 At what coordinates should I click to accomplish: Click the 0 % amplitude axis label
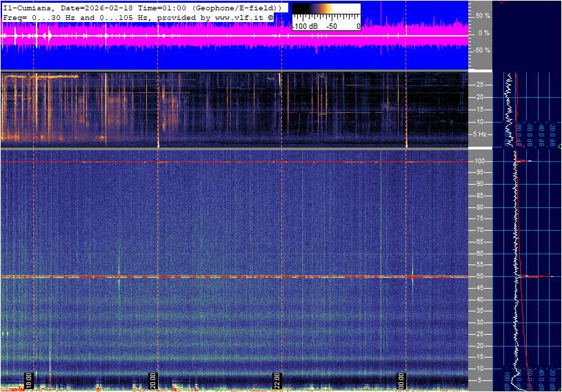[484, 32]
